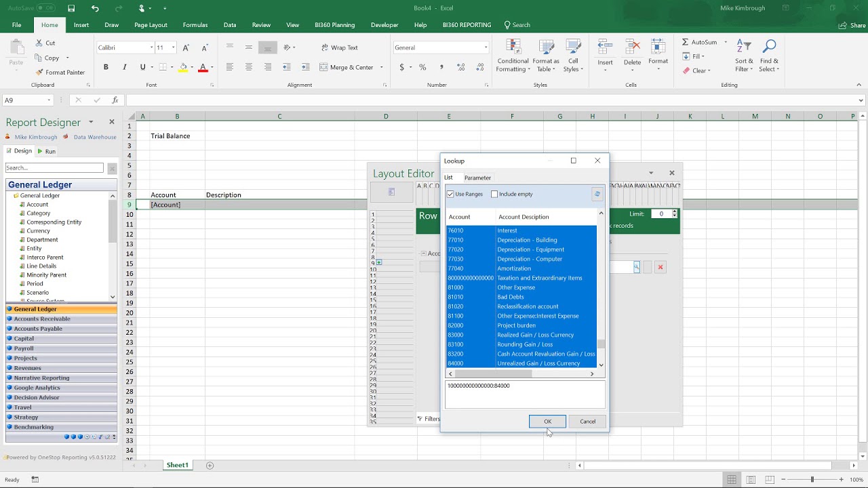
Task: Click the Save icon in the title bar
Action: 71,8
